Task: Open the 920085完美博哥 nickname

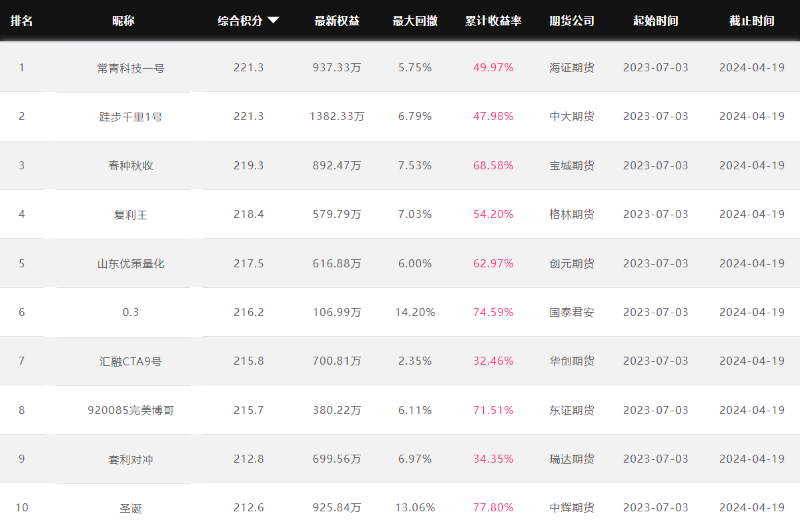Action: coord(131,410)
